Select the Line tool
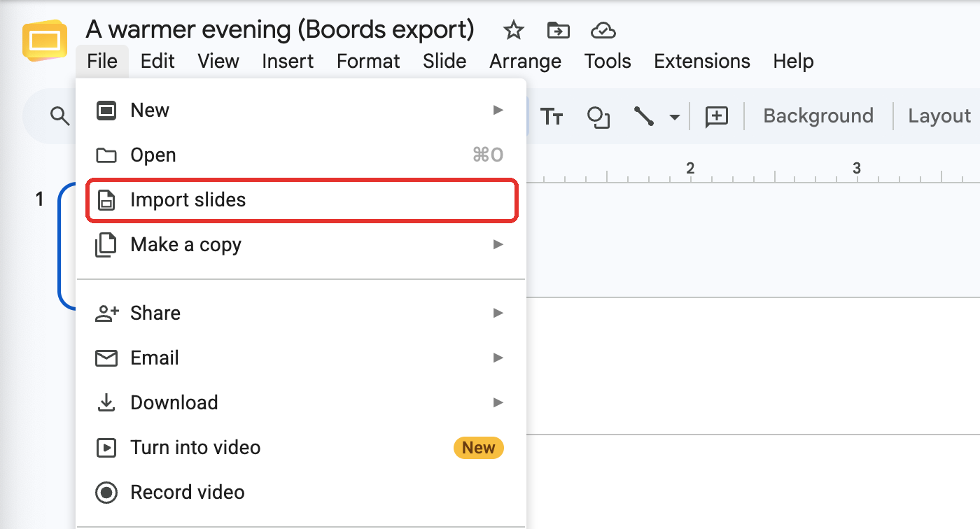 point(644,116)
